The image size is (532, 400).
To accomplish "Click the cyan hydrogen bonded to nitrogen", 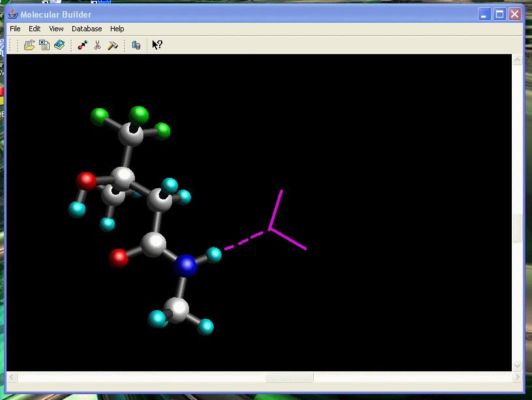I will pyautogui.click(x=214, y=255).
